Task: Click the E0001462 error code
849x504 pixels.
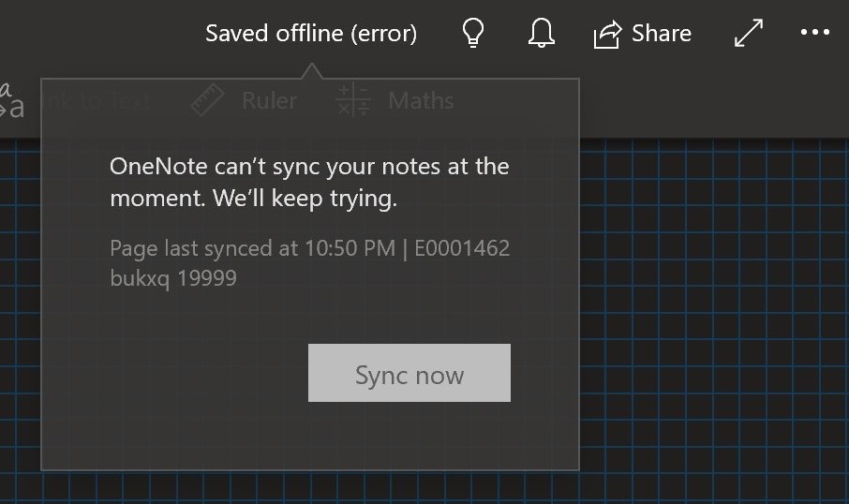Action: (462, 248)
